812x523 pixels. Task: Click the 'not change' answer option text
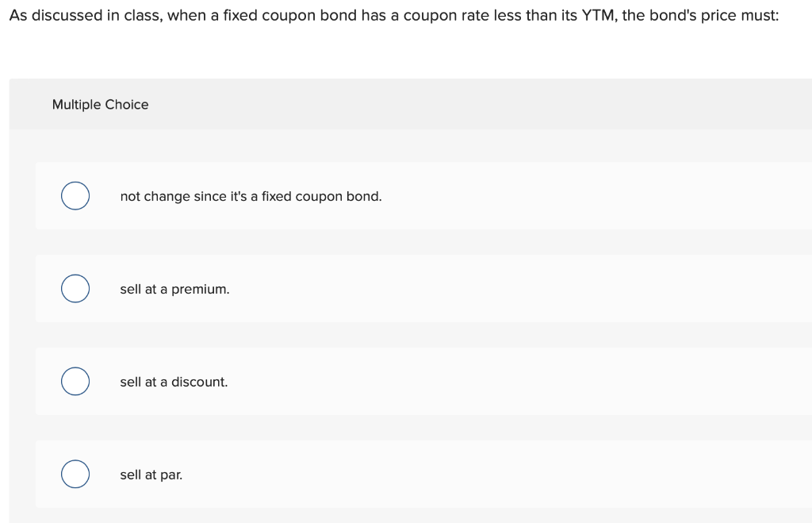251,196
